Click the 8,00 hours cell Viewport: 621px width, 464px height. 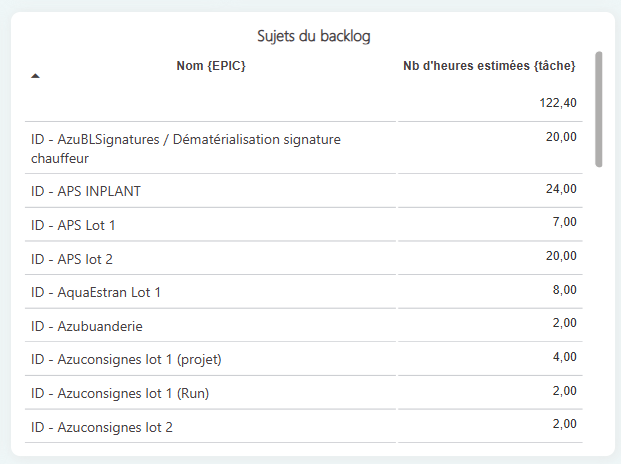564,290
